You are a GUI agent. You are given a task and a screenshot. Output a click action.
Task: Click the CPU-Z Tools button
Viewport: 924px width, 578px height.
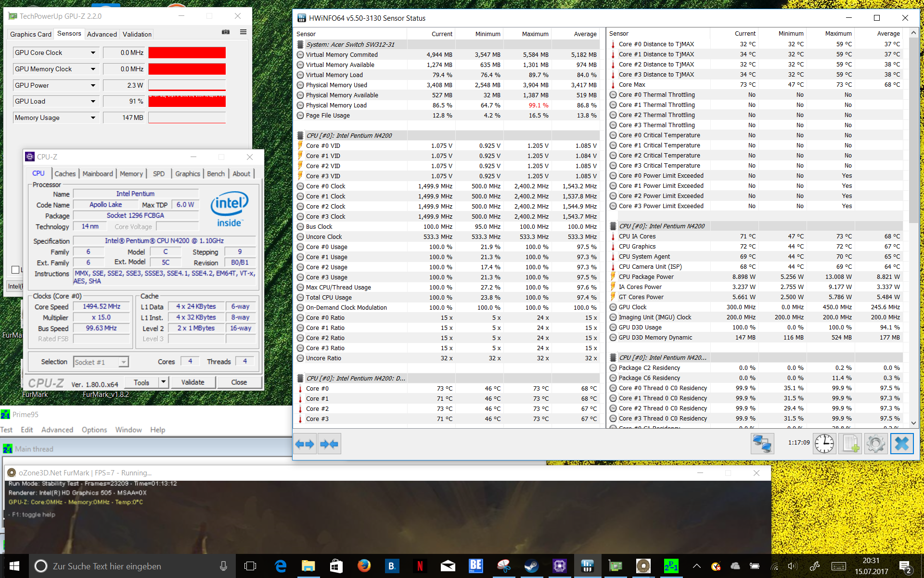[x=141, y=382]
